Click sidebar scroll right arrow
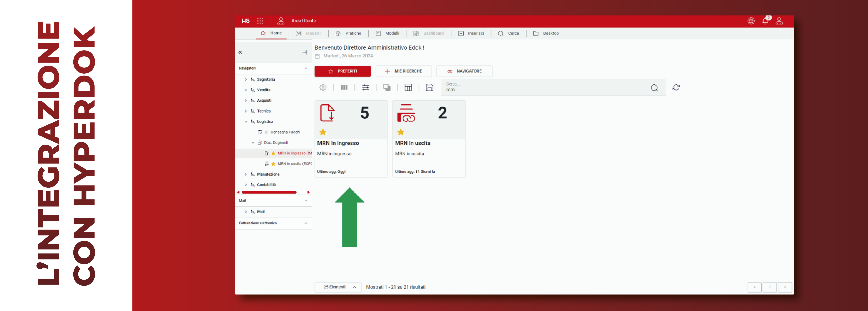 308,192
